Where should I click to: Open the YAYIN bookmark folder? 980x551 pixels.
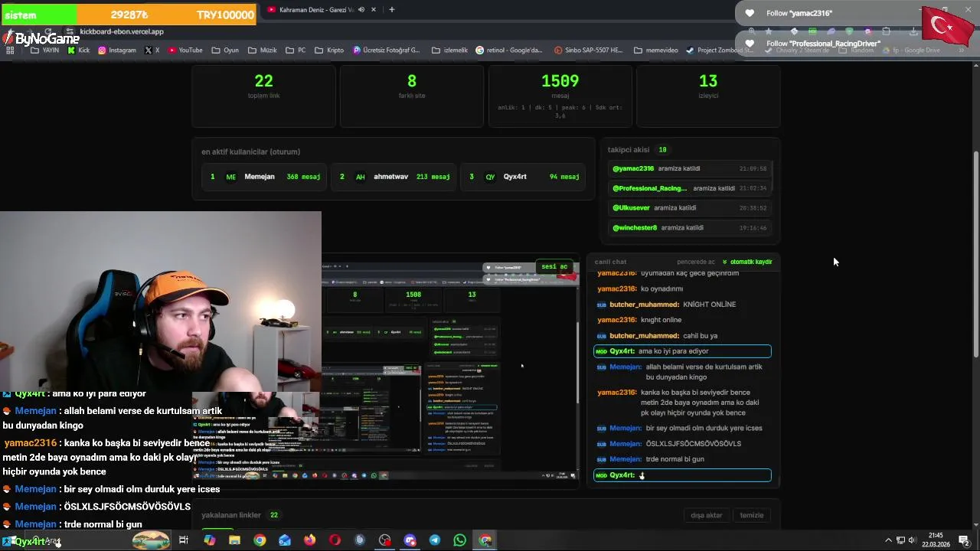pyautogui.click(x=45, y=51)
